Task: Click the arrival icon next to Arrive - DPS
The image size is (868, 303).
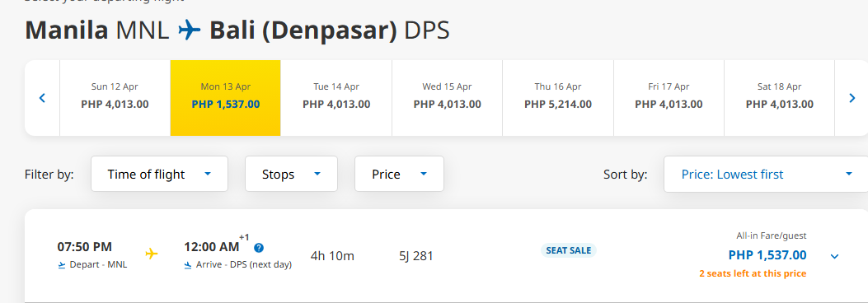Action: (x=188, y=265)
